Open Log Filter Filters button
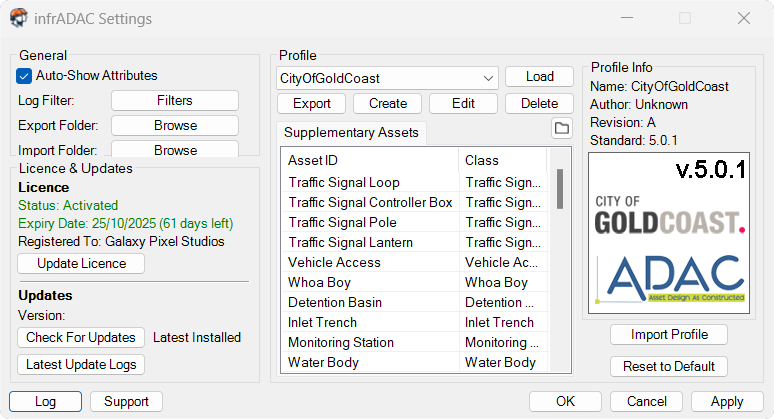Screen dimensions: 774x419 point(175,101)
